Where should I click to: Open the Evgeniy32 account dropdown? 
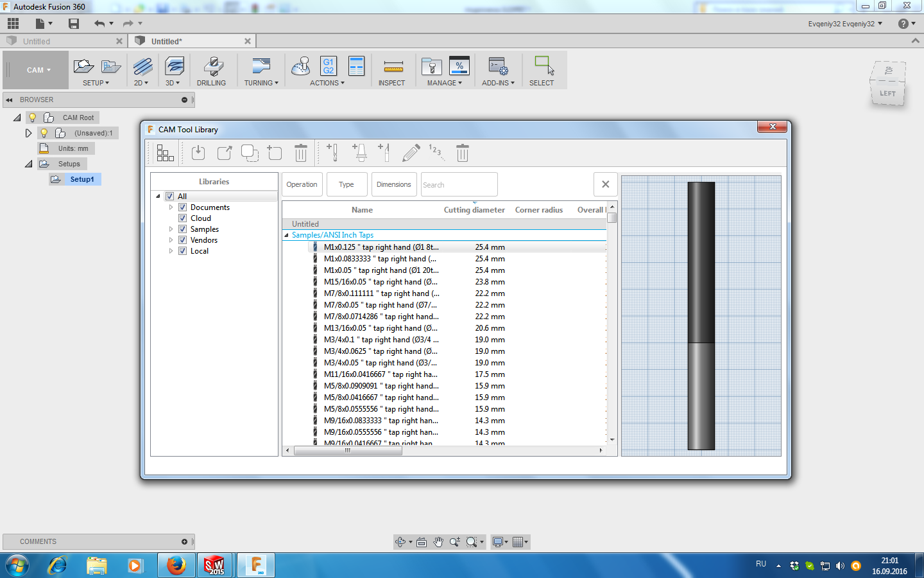tap(845, 24)
